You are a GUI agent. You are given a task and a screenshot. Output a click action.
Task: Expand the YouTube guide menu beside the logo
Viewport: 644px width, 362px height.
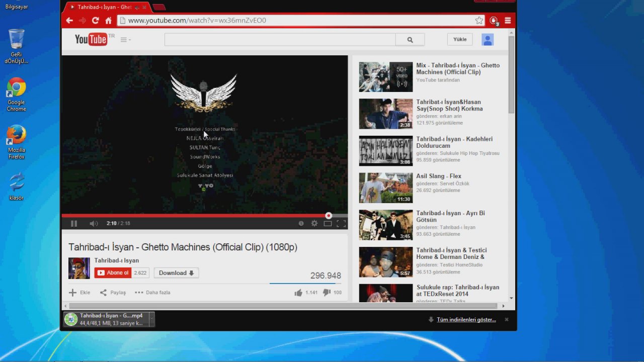[x=125, y=40]
